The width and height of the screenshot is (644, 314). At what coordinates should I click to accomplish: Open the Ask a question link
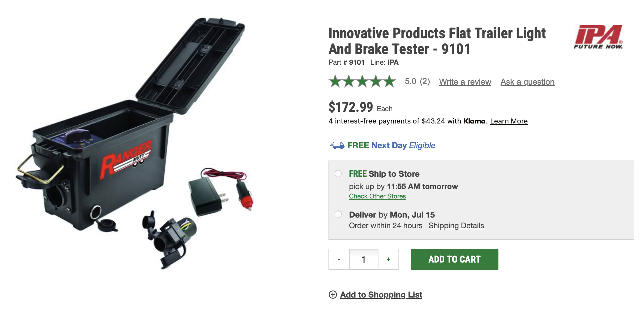[x=527, y=82]
